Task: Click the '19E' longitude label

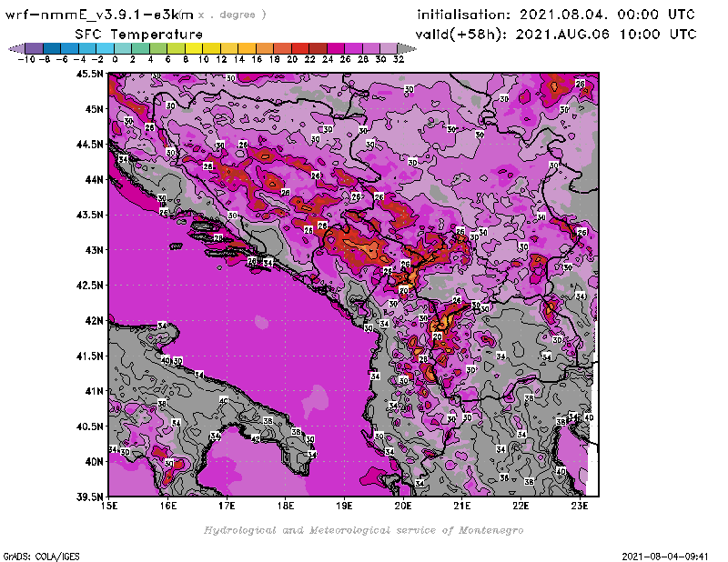Action: click(x=345, y=506)
